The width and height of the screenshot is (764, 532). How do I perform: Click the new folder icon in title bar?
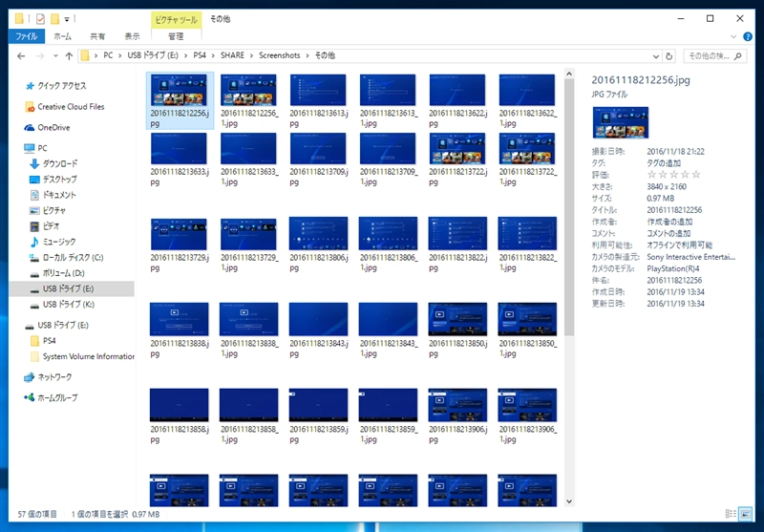[54, 19]
